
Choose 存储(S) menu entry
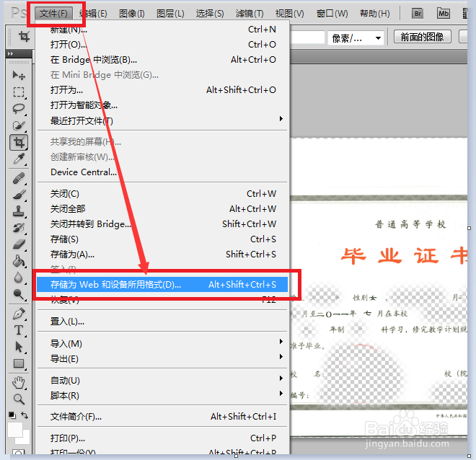[162, 239]
